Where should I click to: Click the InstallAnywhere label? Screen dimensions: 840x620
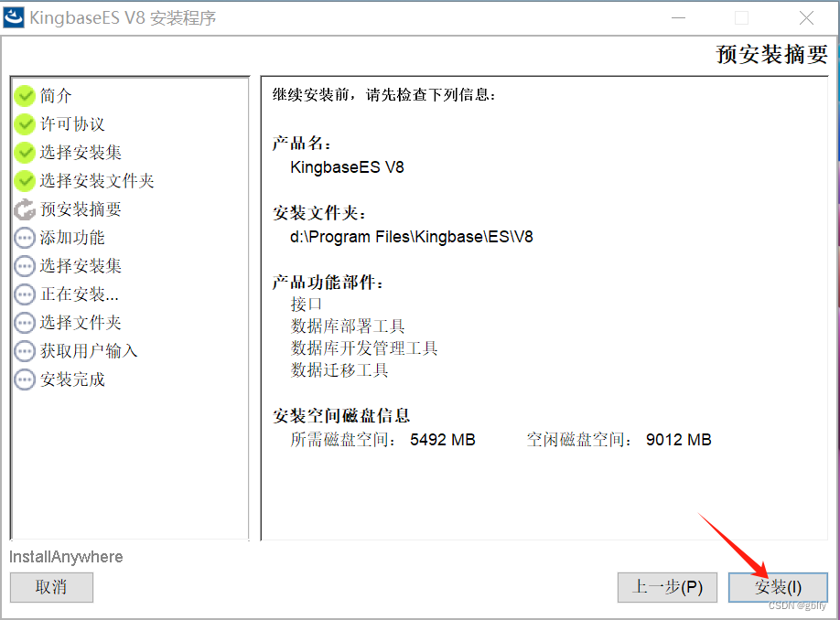66,556
